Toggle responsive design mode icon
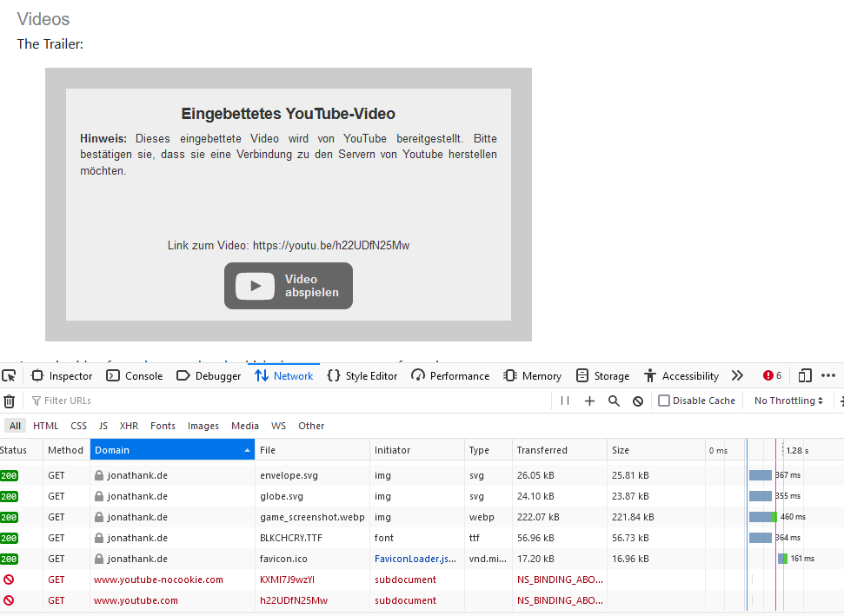The height and width of the screenshot is (616, 844). tap(805, 376)
